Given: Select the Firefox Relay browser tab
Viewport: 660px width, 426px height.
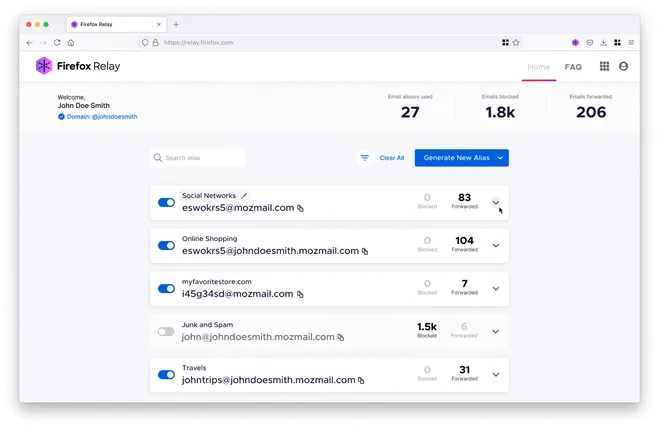Looking at the screenshot, I should pyautogui.click(x=116, y=24).
